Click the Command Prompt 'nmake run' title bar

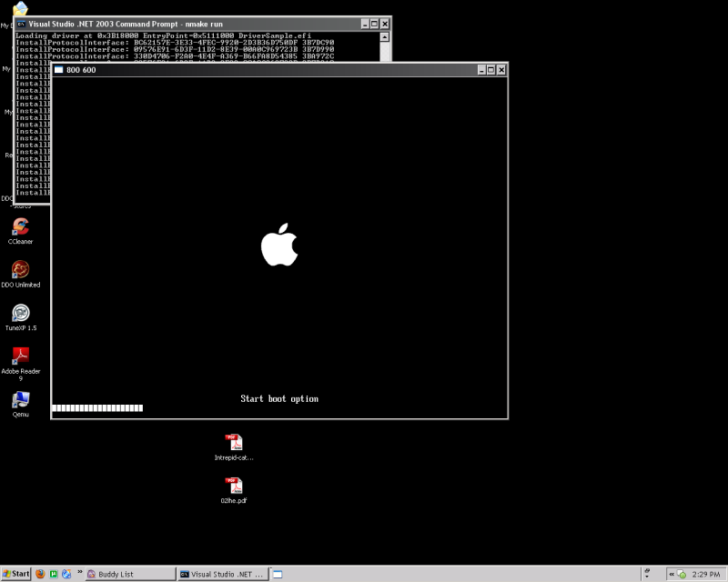[x=202, y=24]
